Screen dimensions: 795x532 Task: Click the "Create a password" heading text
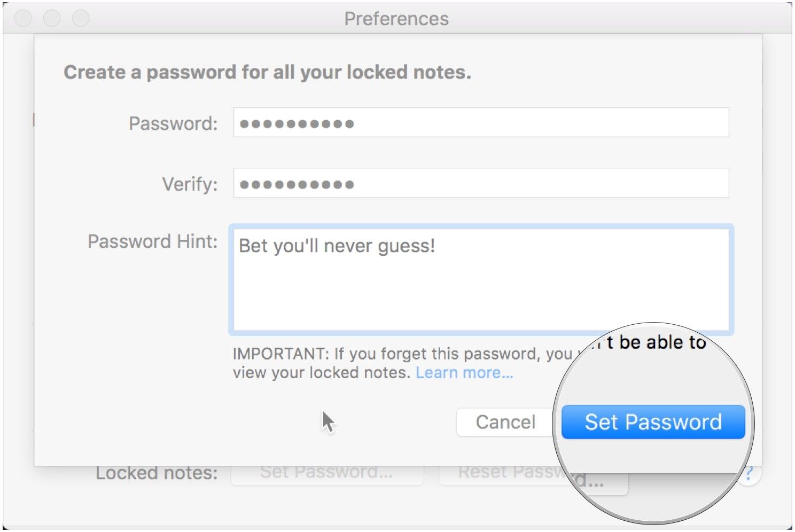click(267, 72)
